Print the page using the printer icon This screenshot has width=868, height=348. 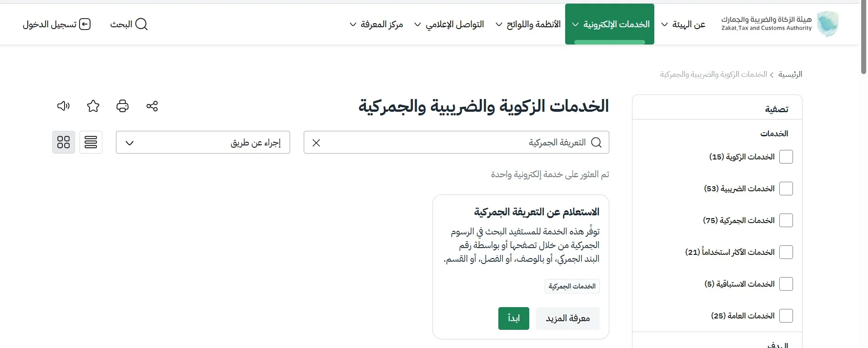pyautogui.click(x=122, y=106)
